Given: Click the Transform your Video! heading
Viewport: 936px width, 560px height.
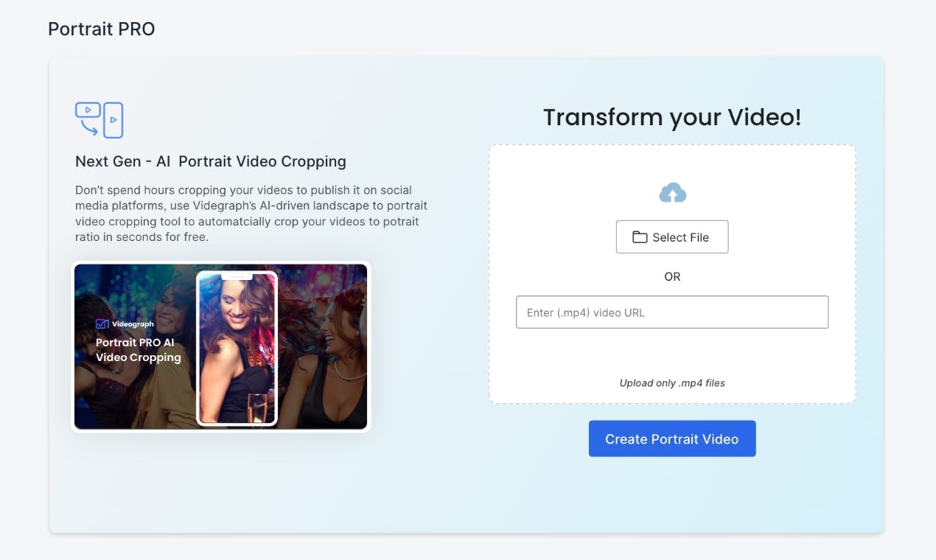Looking at the screenshot, I should pos(672,117).
